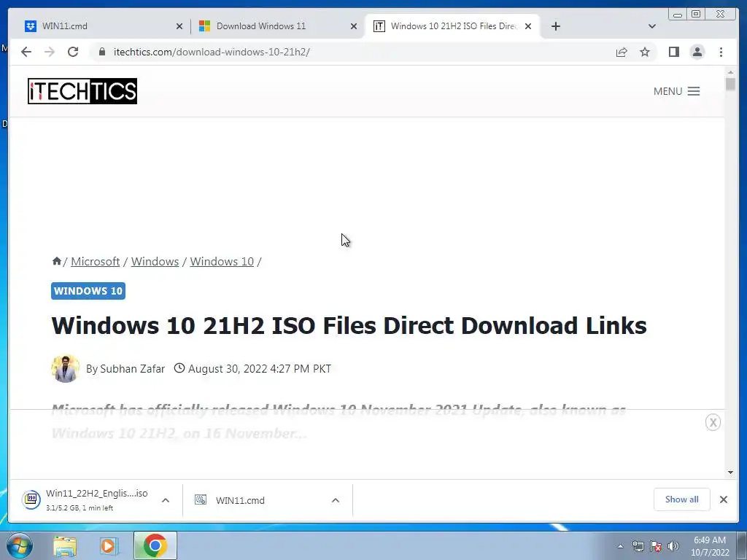This screenshot has width=747, height=560.
Task: Close the downloads bar
Action: (723, 499)
